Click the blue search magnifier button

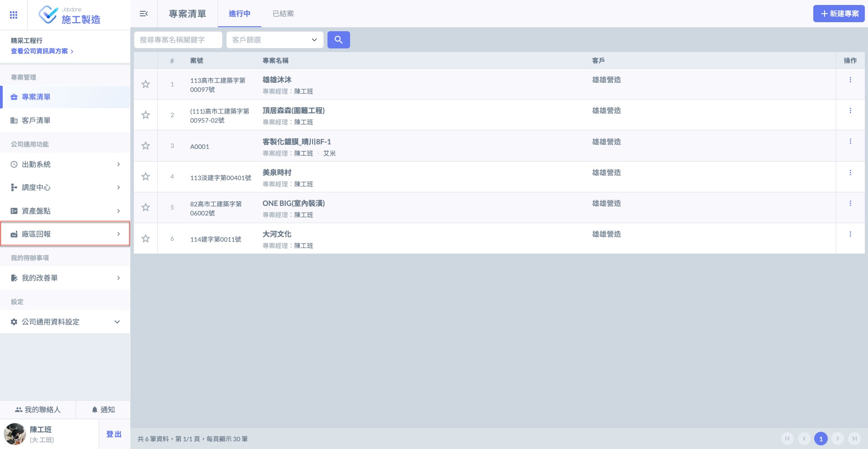click(338, 40)
